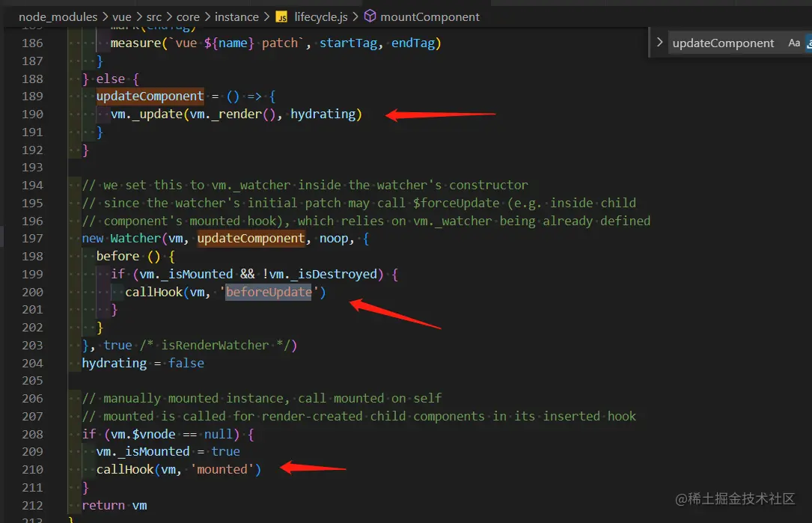The image size is (812, 523).
Task: Click line number 204 in gutter
Action: (32, 364)
